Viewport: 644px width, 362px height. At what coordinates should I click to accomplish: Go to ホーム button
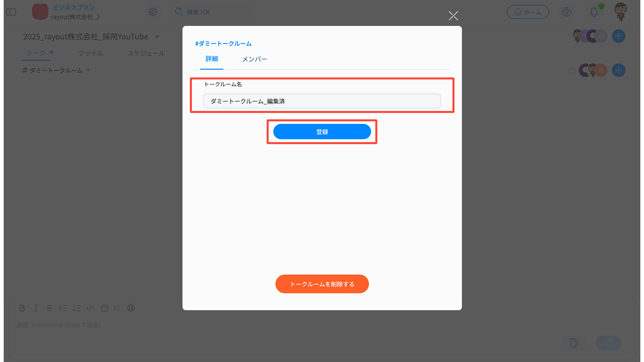[528, 12]
